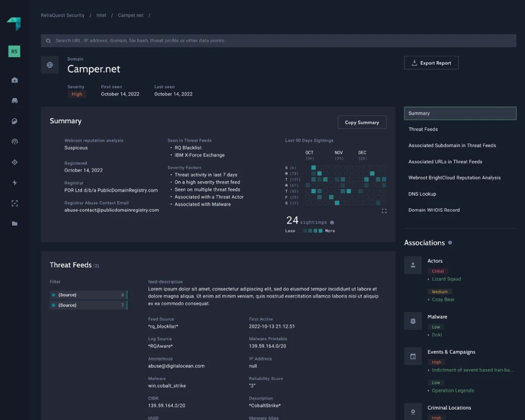Click the ReliaQuest logo in the sidebar
This screenshot has height=420, width=525.
[x=14, y=24]
